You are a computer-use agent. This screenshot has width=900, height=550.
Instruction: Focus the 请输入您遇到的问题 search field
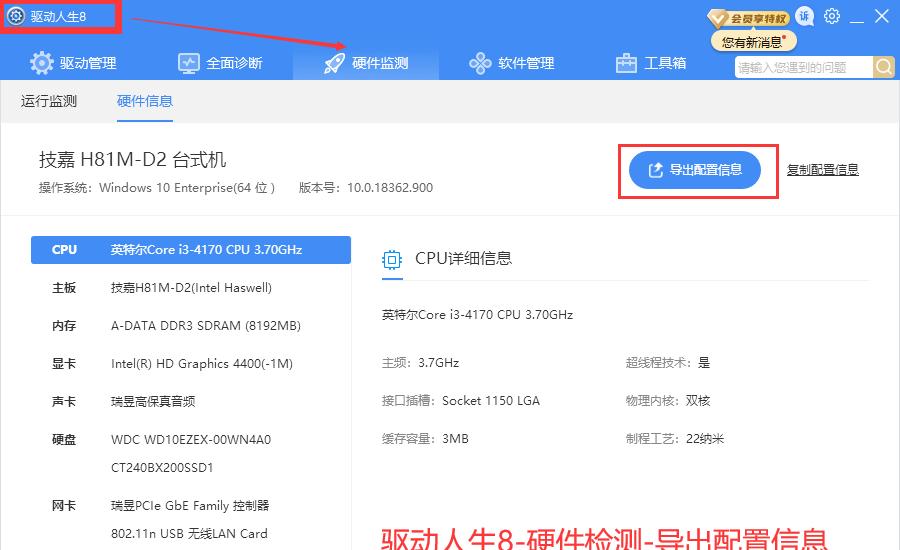[804, 67]
